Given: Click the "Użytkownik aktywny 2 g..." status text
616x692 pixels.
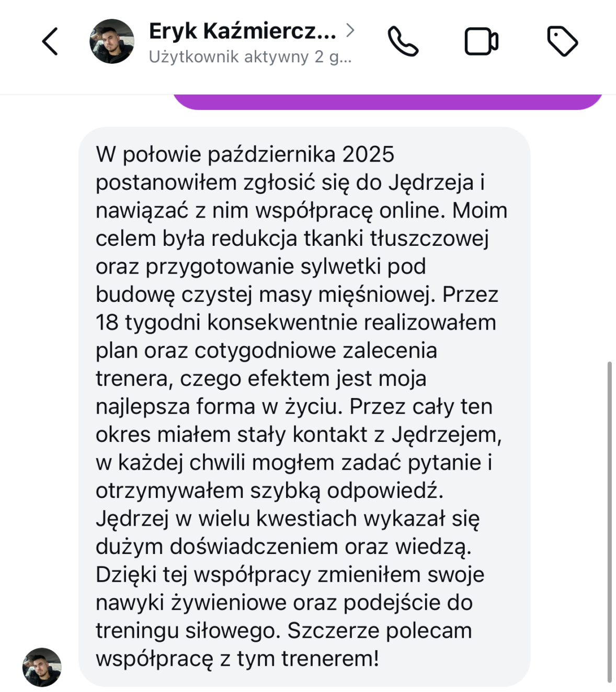Looking at the screenshot, I should pyautogui.click(x=250, y=56).
